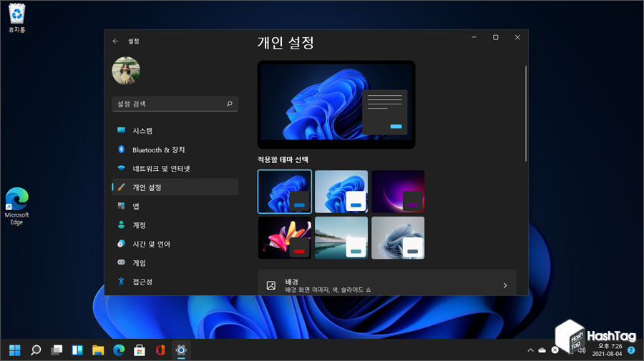Select the dark blue bloom theme
The image size is (644, 361).
(285, 192)
